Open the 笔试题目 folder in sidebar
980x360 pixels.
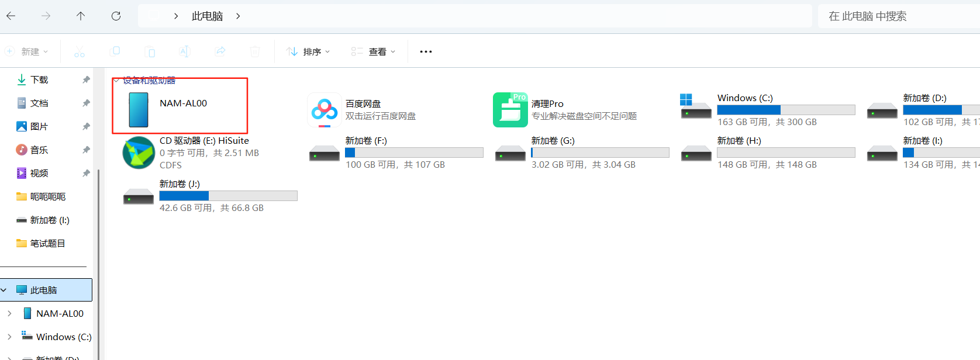41,243
